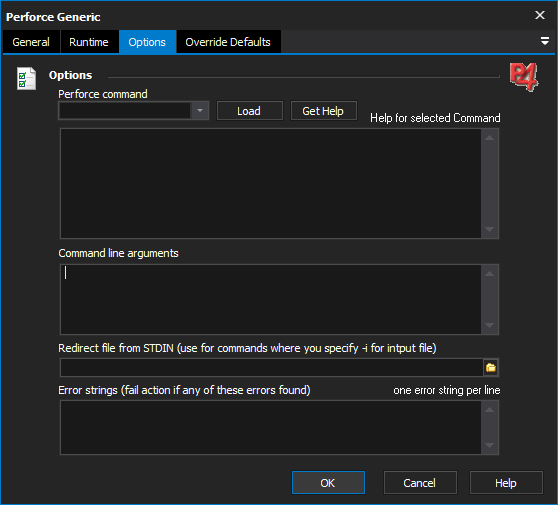
Task: Close the Perforce Generic dialog
Action: coord(540,15)
